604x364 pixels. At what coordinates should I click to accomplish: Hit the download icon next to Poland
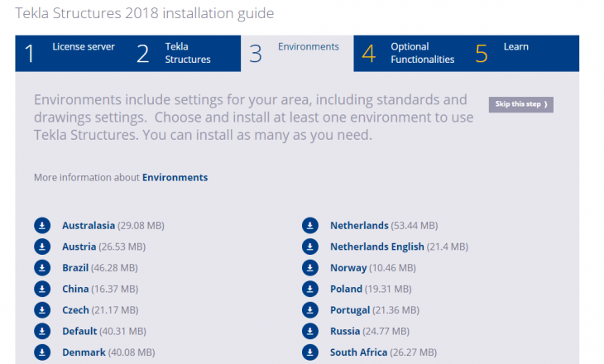coord(310,289)
